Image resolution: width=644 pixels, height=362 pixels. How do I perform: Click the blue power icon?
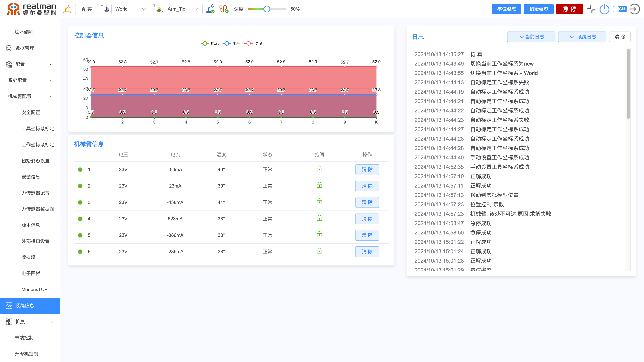[x=604, y=9]
